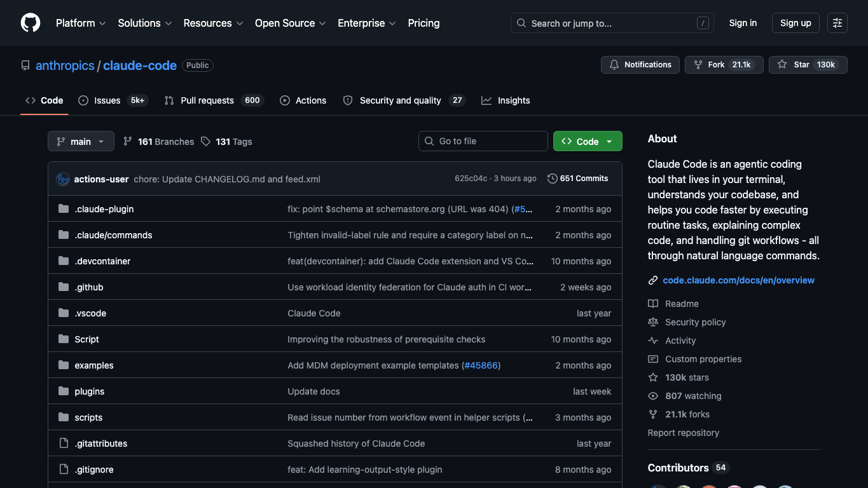Screen dimensions: 868x488
Task: Expand the Platform menu
Action: 81,23
